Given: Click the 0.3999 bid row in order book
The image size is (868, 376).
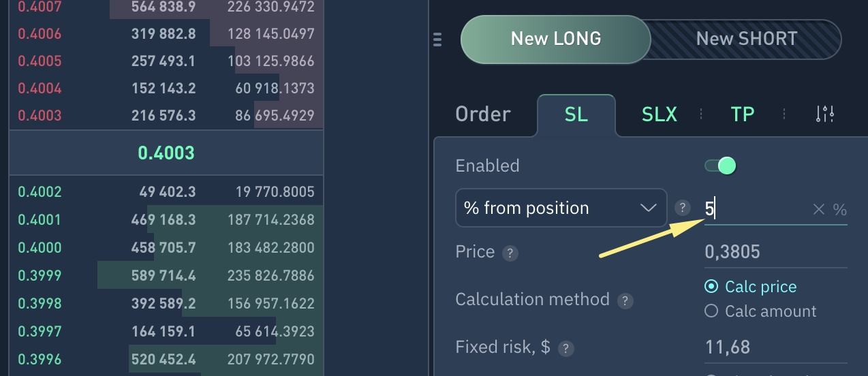Looking at the screenshot, I should pos(166,275).
